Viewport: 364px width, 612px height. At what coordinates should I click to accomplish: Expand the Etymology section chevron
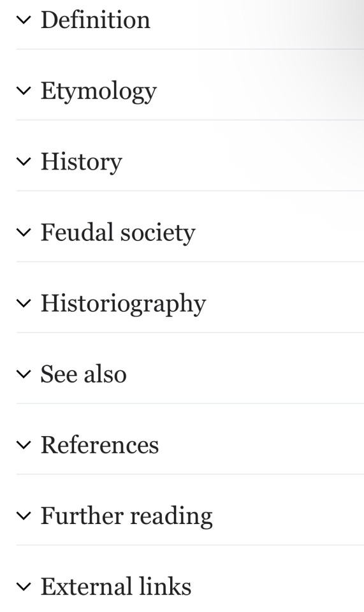pos(24,91)
